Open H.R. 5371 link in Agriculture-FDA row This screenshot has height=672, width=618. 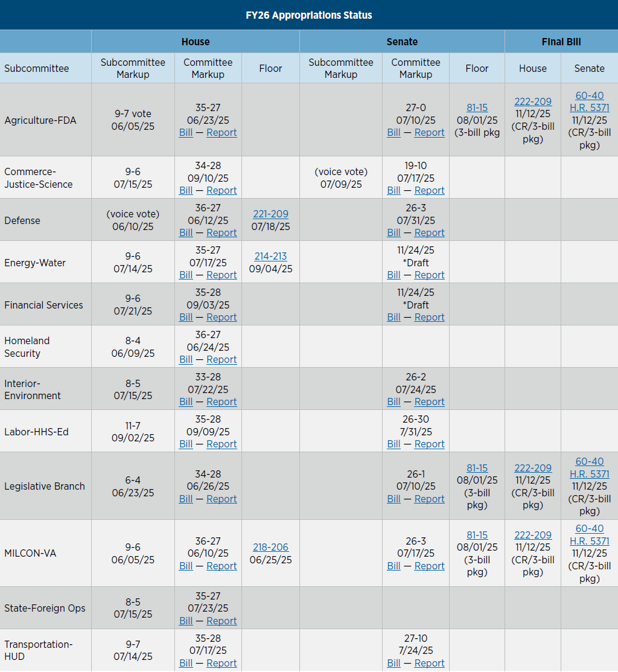pos(589,107)
